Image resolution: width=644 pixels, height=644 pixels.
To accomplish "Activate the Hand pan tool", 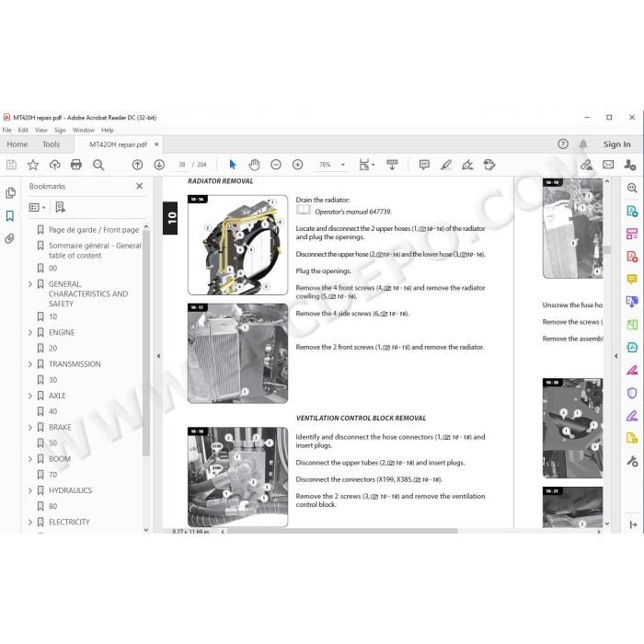I will click(x=254, y=165).
